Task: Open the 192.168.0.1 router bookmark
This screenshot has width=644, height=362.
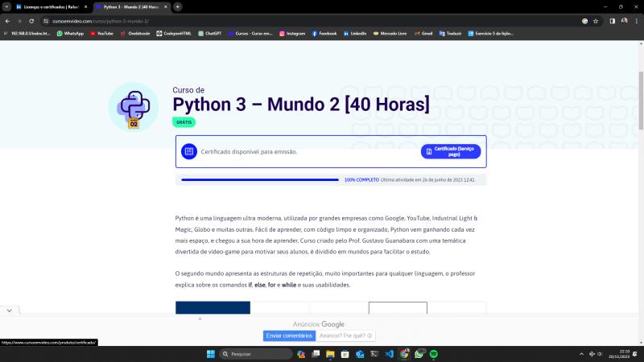Action: point(27,34)
